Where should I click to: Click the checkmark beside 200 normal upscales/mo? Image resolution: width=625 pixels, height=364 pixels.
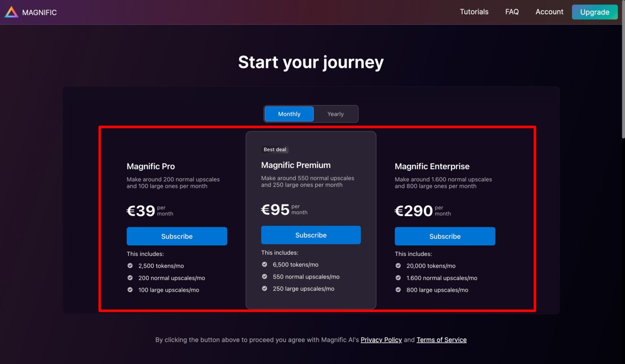130,277
